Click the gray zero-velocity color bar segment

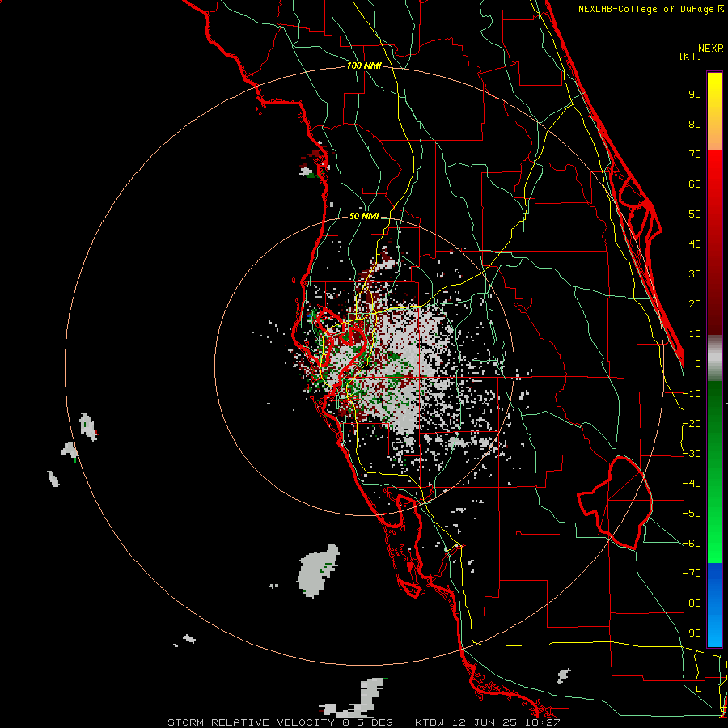click(714, 358)
